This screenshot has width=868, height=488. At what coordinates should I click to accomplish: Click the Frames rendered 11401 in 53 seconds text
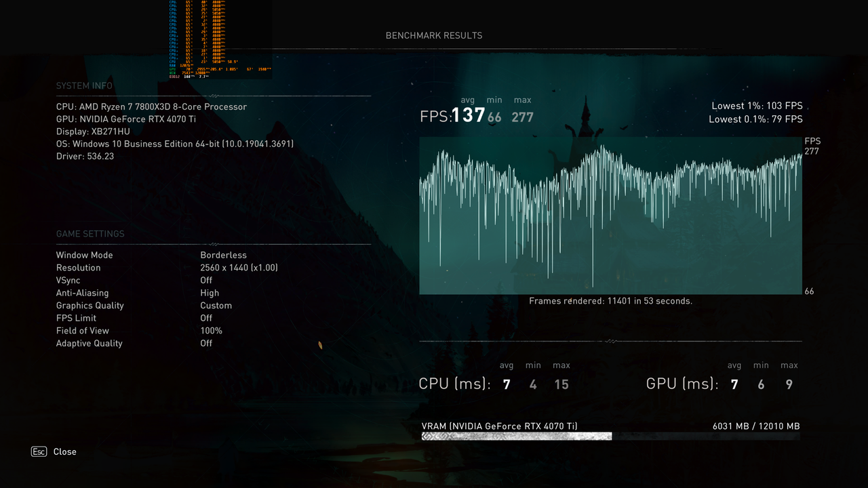610,301
